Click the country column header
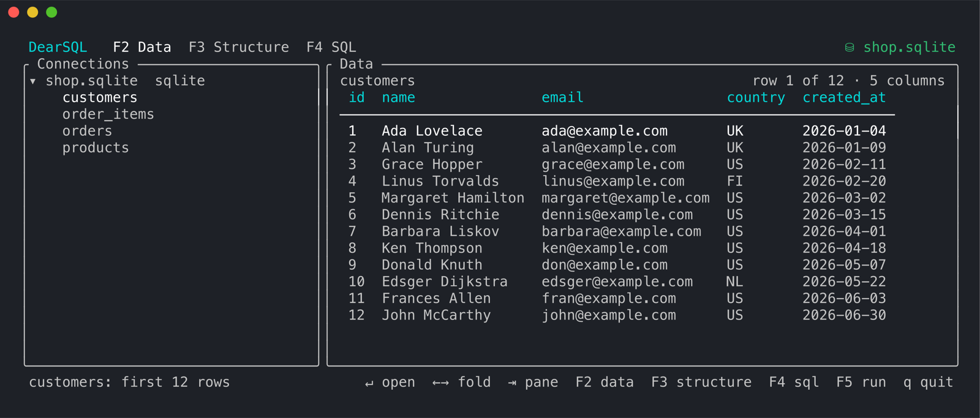 pos(756,97)
